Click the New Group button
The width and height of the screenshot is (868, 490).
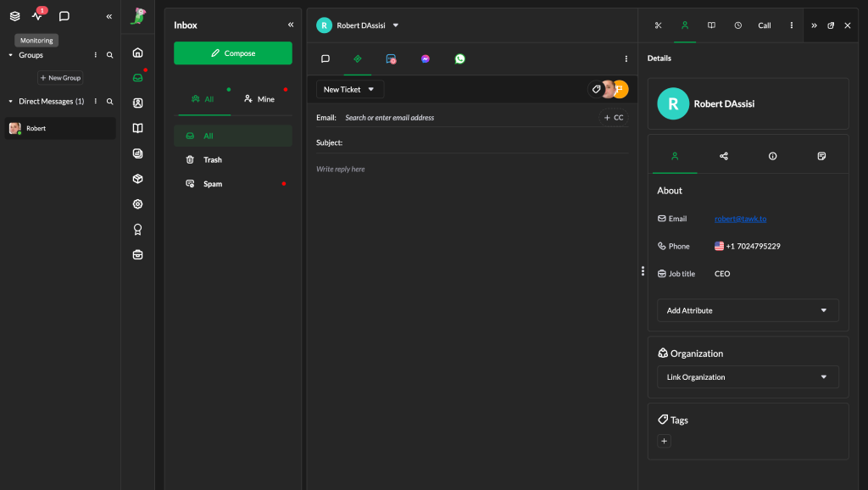click(60, 78)
